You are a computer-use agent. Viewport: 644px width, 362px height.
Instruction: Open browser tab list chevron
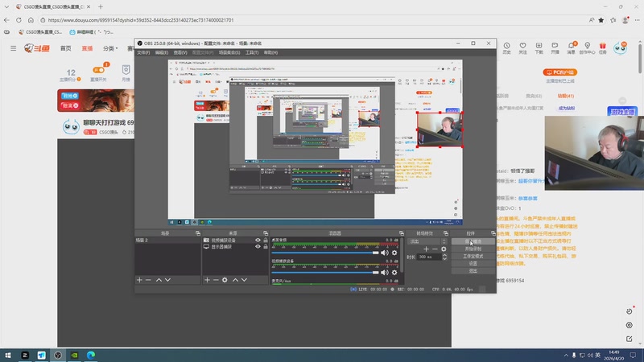pos(6,6)
